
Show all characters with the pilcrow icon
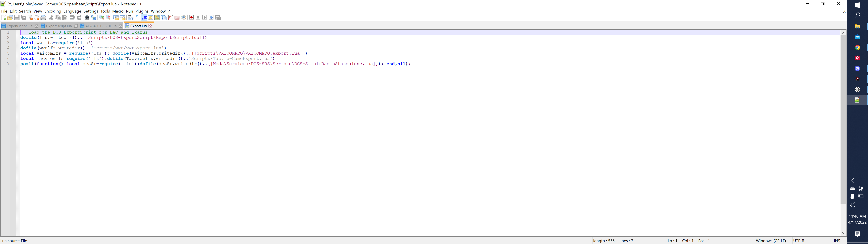coord(137,17)
